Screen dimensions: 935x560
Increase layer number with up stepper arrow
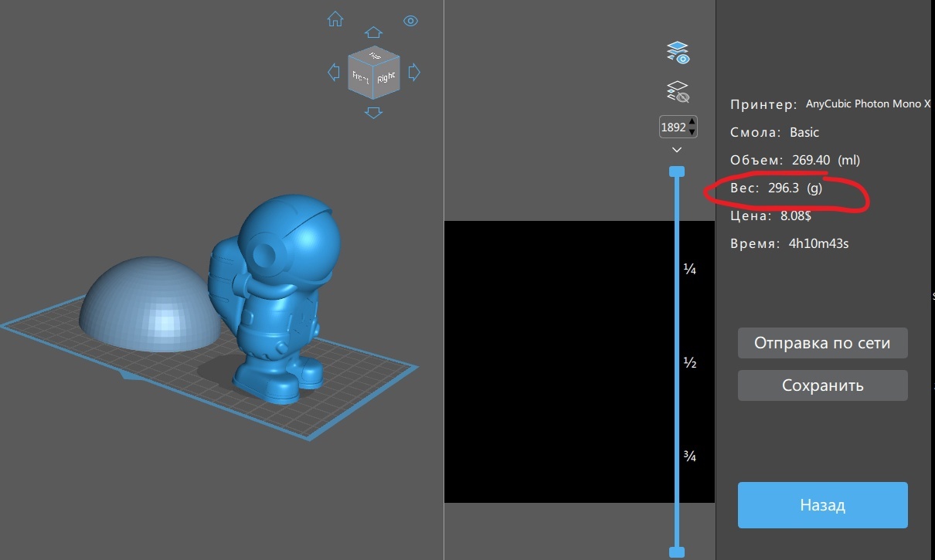tap(692, 122)
